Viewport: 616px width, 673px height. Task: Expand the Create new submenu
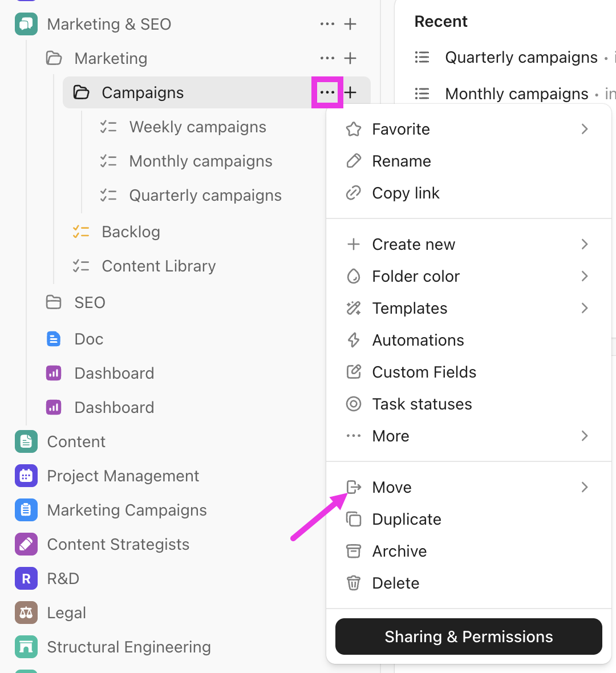click(x=584, y=244)
